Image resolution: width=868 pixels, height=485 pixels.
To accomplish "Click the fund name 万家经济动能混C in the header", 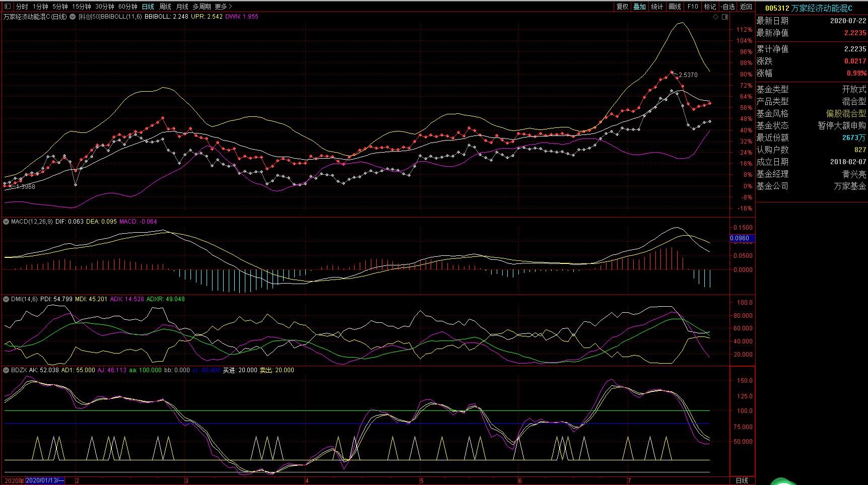I will point(822,8).
